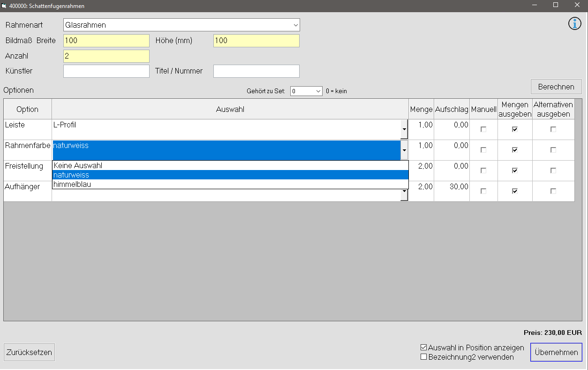Toggle Manuell checkbox for Leiste row
This screenshot has height=370, width=588.
point(483,129)
